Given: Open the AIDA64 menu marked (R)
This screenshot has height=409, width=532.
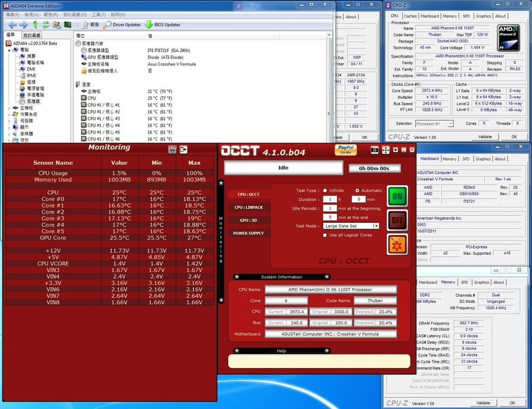Looking at the screenshot, I should point(51,14).
